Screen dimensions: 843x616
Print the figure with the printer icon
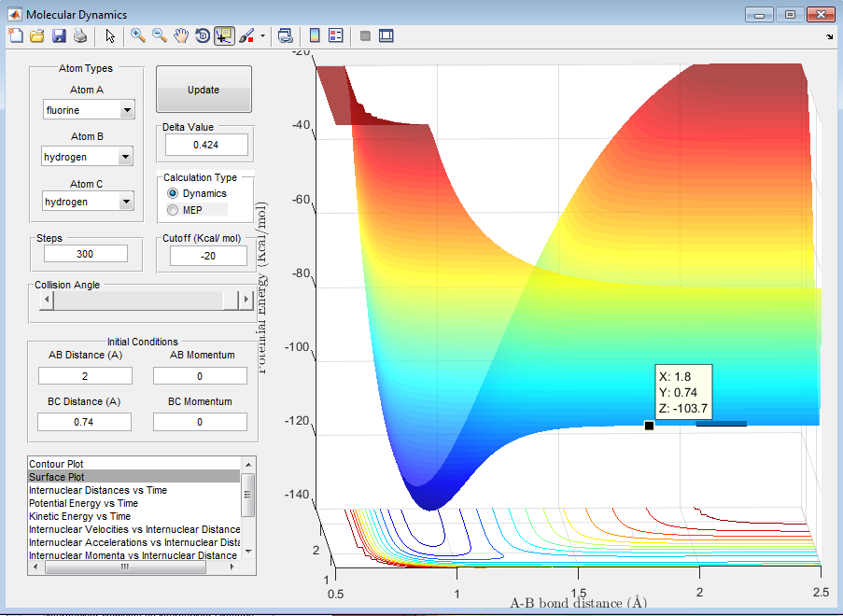(x=80, y=35)
